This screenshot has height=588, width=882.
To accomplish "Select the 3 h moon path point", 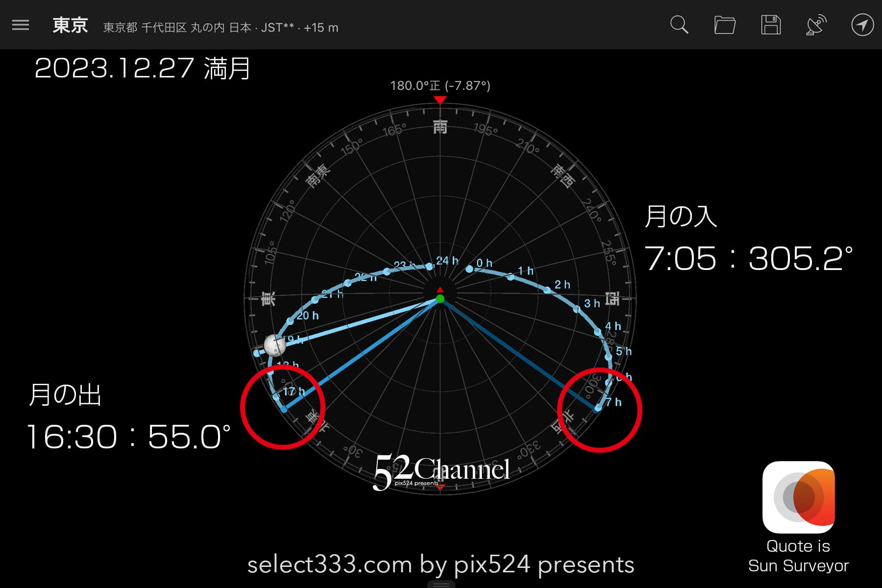I will click(x=577, y=309).
